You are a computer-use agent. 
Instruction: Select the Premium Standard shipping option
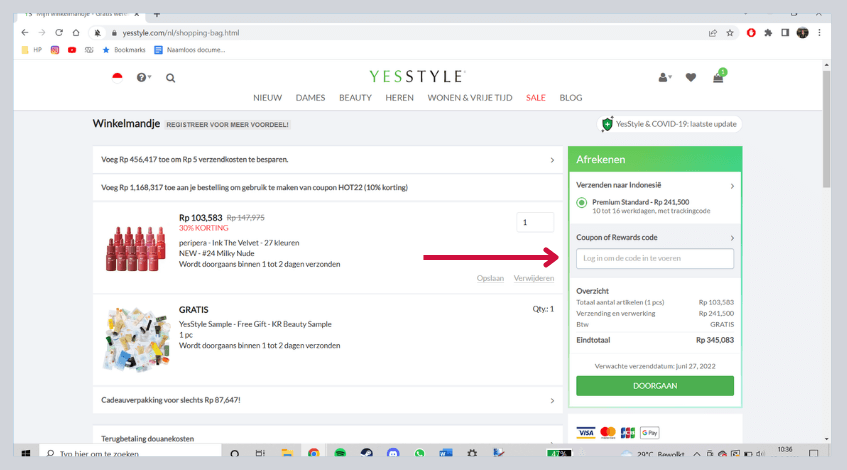point(582,202)
